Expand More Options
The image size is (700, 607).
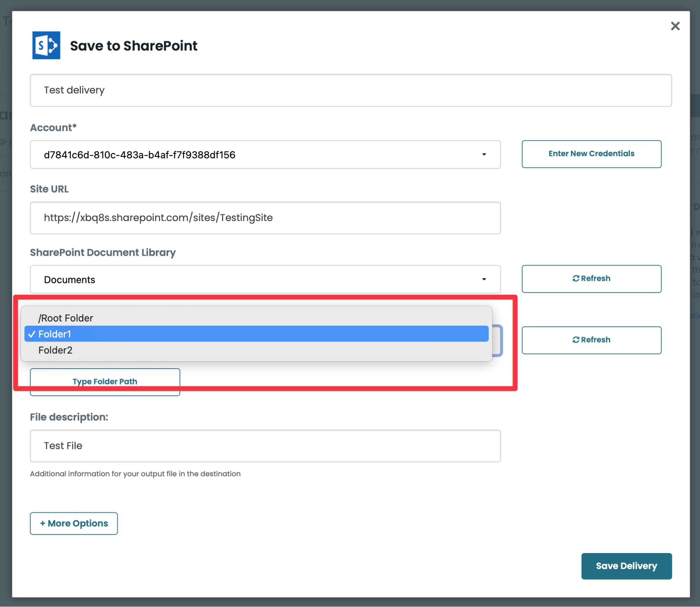(x=74, y=523)
